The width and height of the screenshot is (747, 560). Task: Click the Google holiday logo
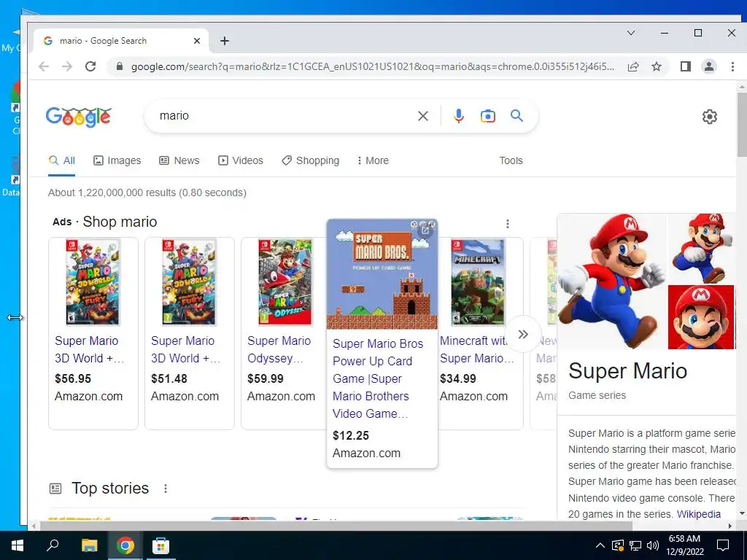tap(79, 116)
